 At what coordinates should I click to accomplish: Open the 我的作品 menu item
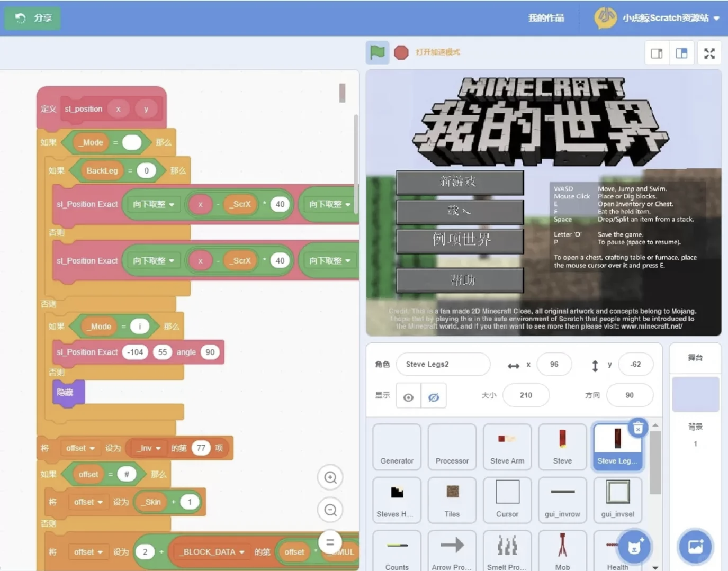546,17
